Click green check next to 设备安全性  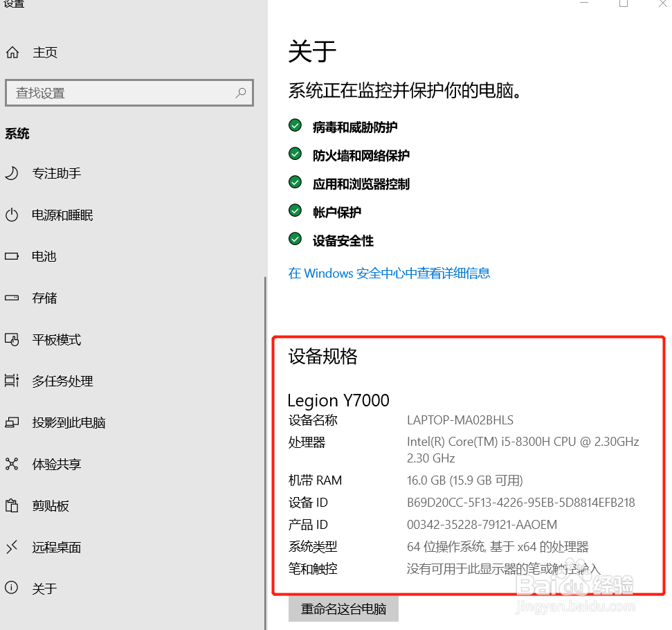point(295,238)
